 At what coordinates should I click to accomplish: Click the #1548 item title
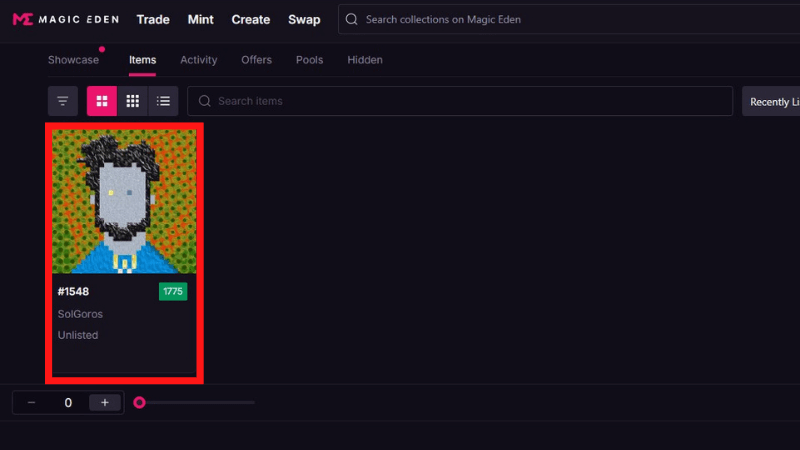[x=73, y=291]
